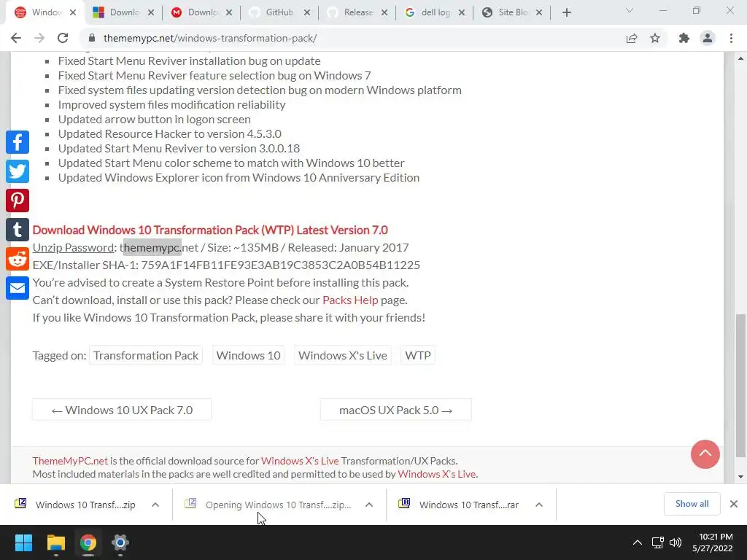This screenshot has height=560, width=747.
Task: Open Chrome tab search dropdown
Action: (630, 10)
